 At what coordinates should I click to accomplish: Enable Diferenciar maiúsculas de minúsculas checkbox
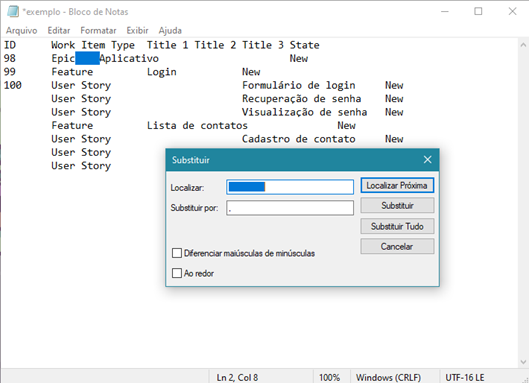point(177,253)
